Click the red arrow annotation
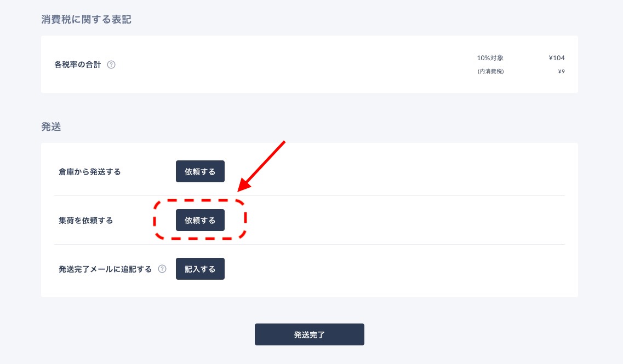 tap(261, 166)
